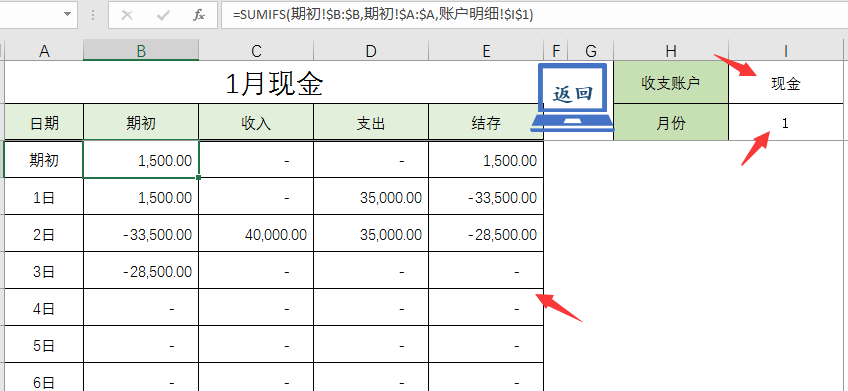Click the 收入 header cell
The image size is (848, 391).
[256, 123]
